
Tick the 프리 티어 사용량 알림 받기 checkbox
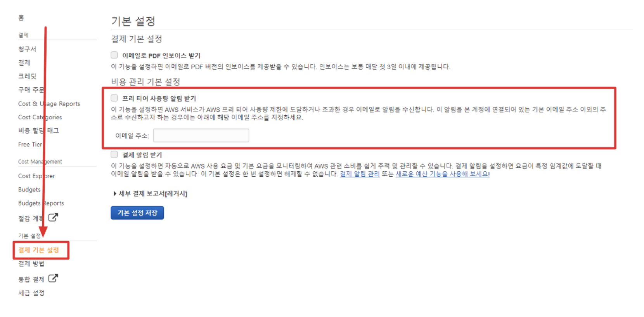[x=114, y=98]
